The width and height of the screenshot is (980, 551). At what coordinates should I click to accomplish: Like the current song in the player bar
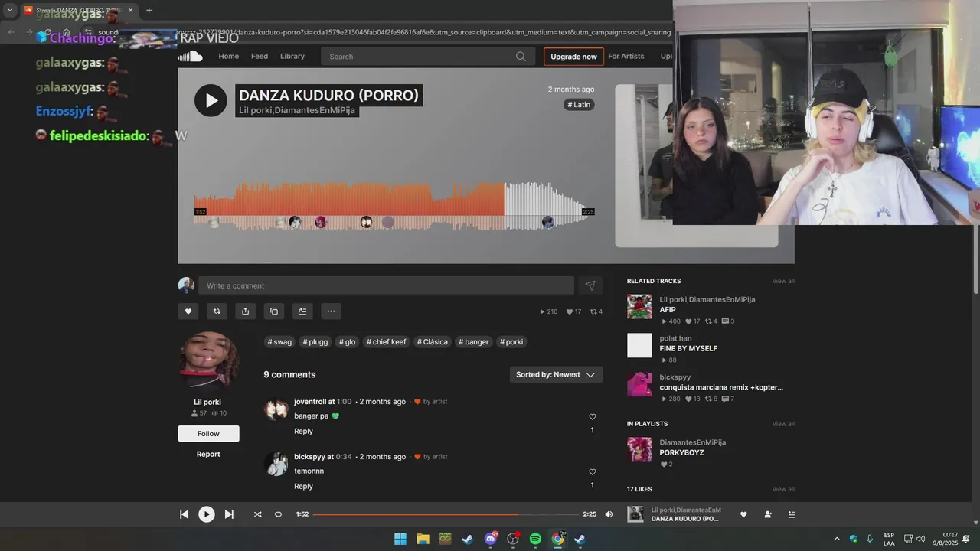click(x=743, y=514)
